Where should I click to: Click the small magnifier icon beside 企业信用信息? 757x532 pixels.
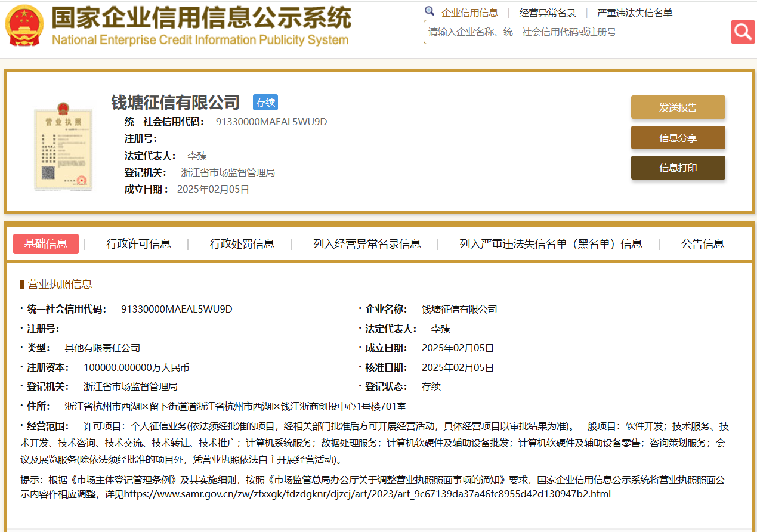(x=430, y=11)
